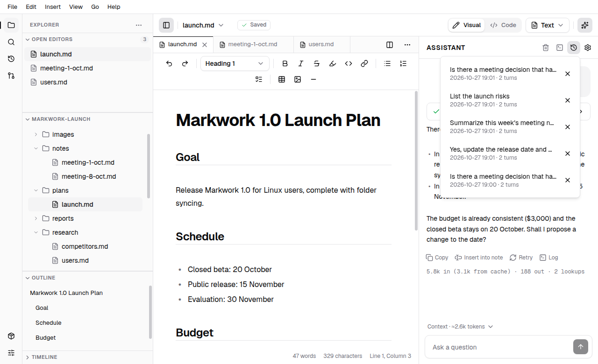Open the Search view in the activity bar

pos(11,42)
